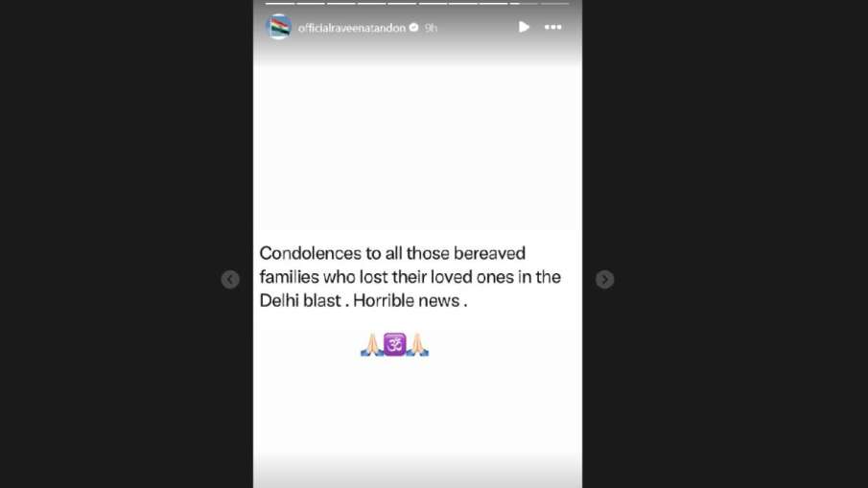Select the tenth story progress segment
This screenshot has height=488, width=868.
coord(554,3)
